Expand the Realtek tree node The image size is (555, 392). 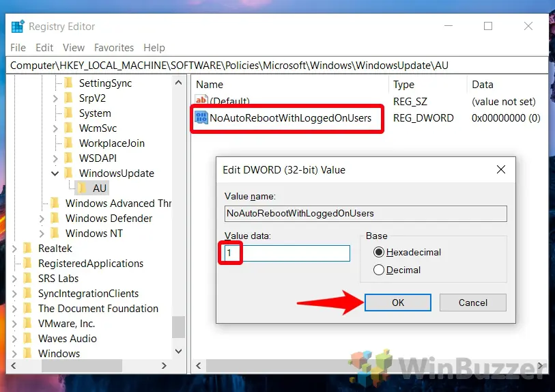[x=14, y=249]
